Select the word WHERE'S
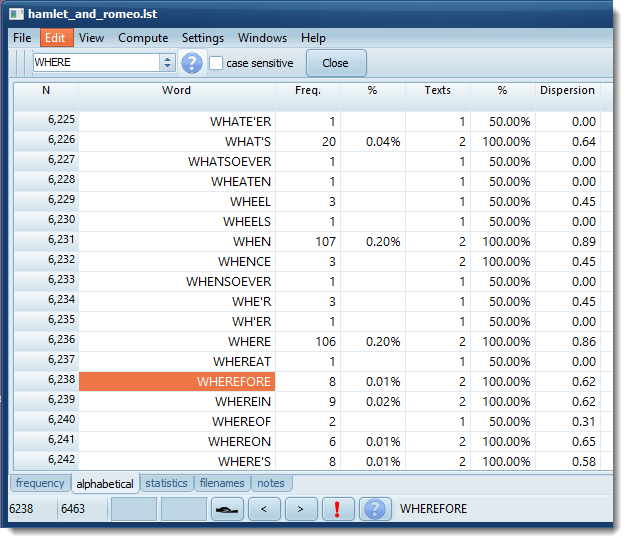 244,462
